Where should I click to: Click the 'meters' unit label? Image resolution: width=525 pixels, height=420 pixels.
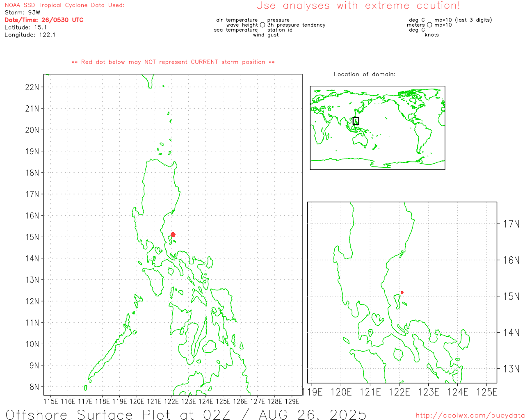[416, 25]
